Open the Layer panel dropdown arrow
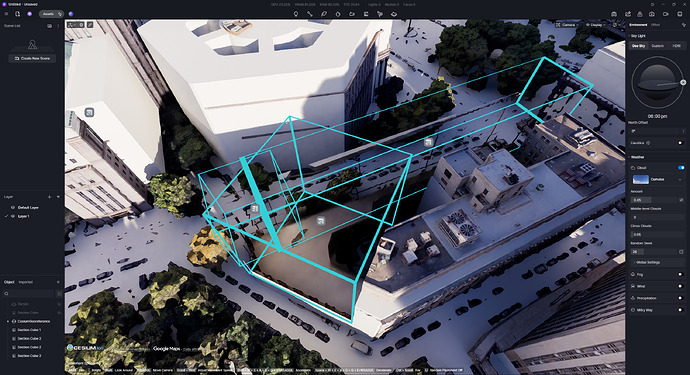The image size is (690, 375). point(58,197)
